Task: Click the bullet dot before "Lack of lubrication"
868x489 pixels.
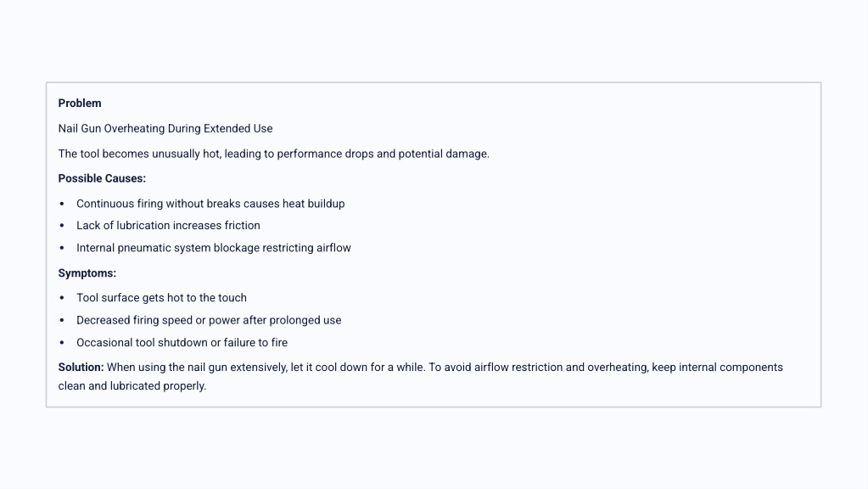Action: click(62, 226)
